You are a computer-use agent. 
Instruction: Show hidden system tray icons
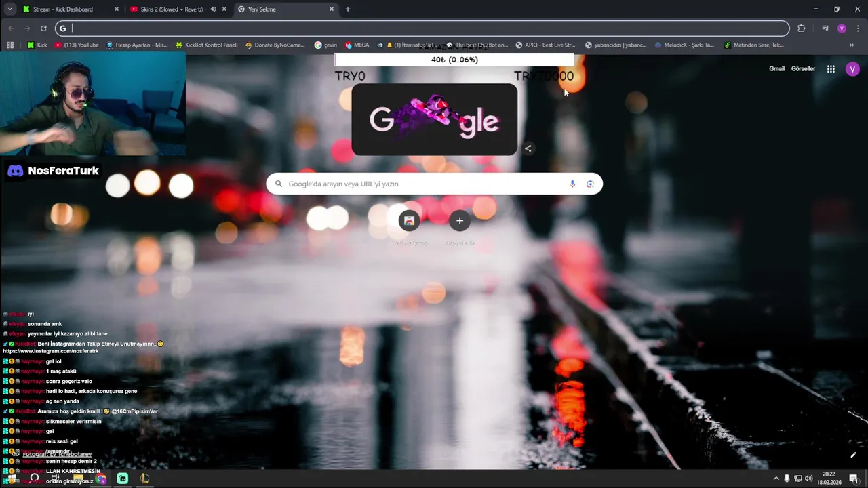pos(776,479)
